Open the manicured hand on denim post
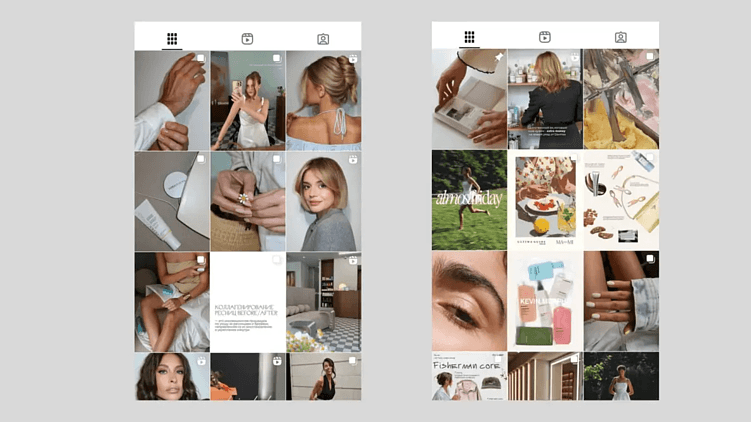751x422 pixels. coord(621,301)
